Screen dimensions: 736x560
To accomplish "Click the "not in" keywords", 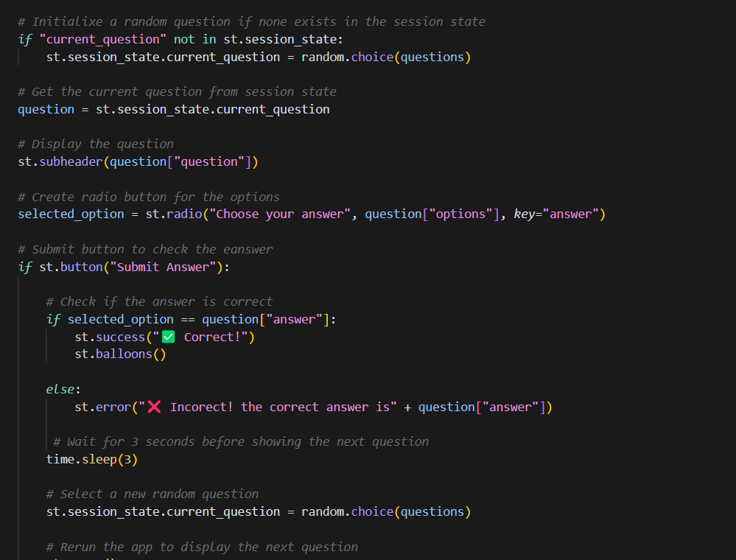I will (x=194, y=40).
